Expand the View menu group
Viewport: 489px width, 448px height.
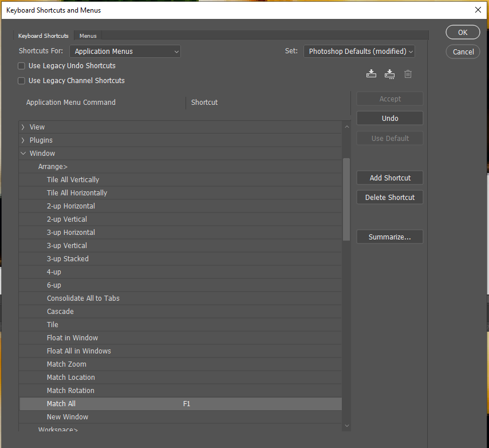click(23, 127)
